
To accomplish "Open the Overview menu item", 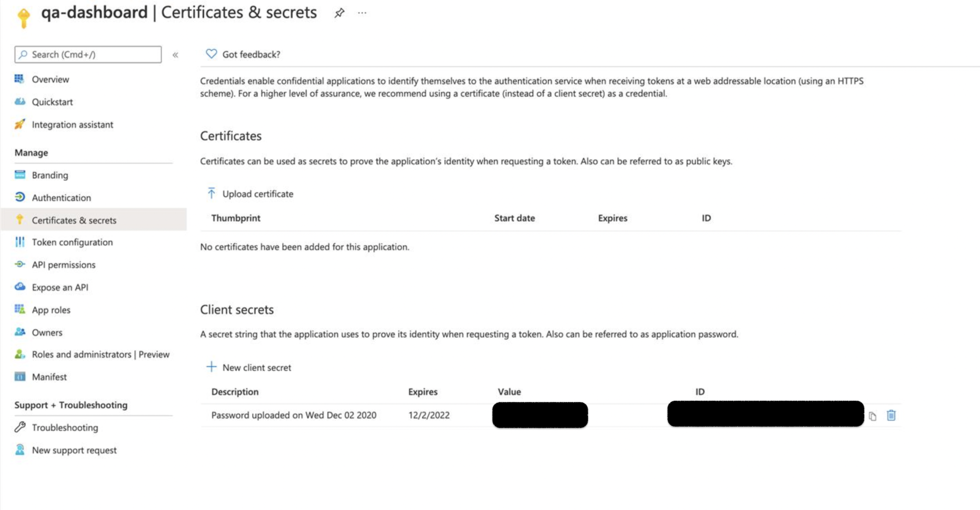I will [50, 80].
